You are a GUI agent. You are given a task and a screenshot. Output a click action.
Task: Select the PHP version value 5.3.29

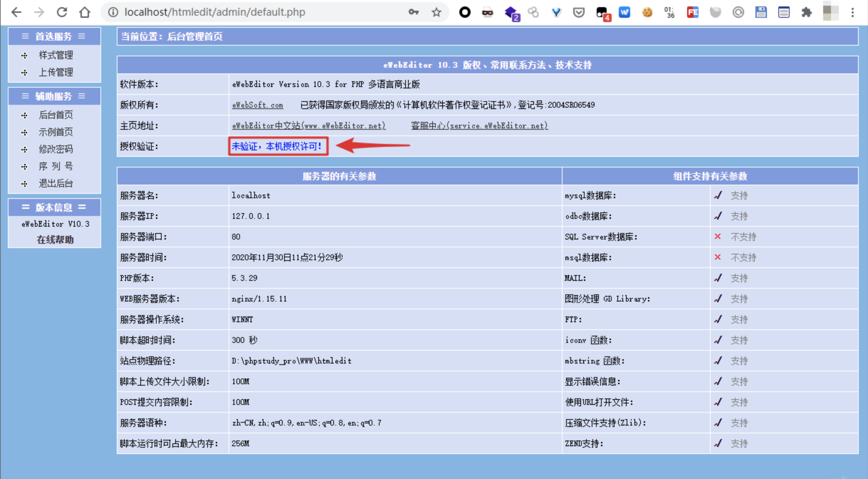click(244, 278)
